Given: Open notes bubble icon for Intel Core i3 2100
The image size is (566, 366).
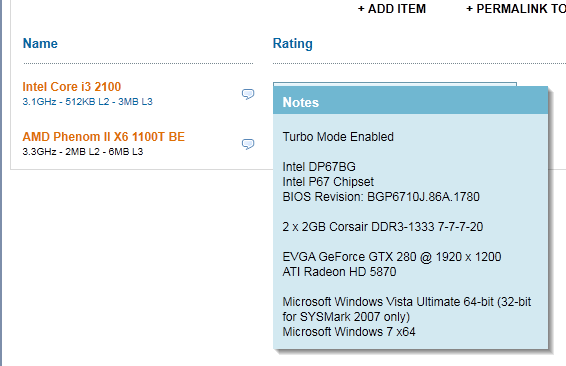Looking at the screenshot, I should [x=248, y=94].
